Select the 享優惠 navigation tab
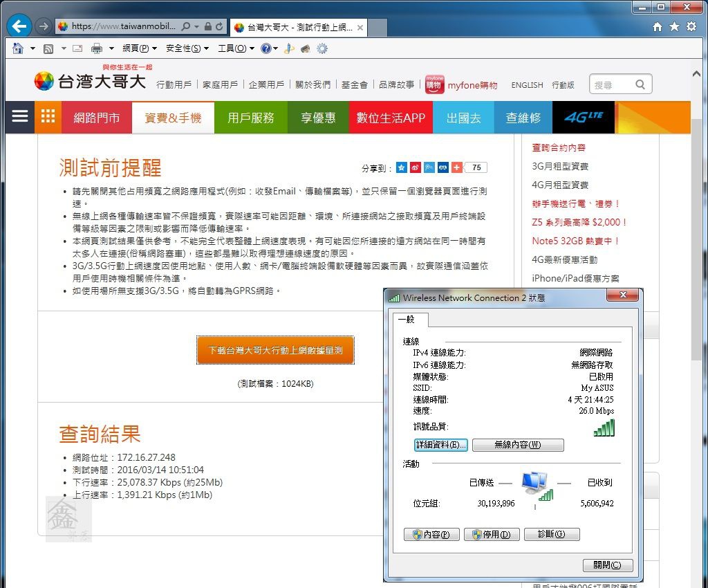This screenshot has height=588, width=708. [318, 118]
